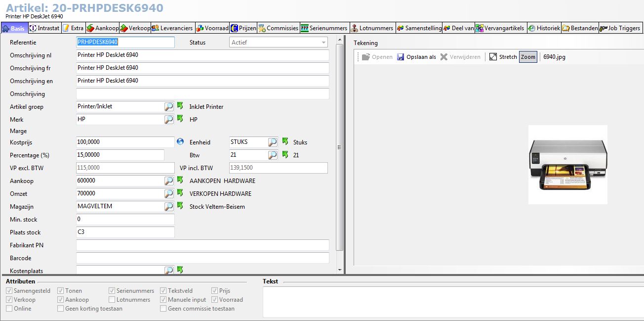Image resolution: width=644 pixels, height=321 pixels.
Task: Click green arrow beside VERKOPEN HARDWARE
Action: tap(180, 193)
